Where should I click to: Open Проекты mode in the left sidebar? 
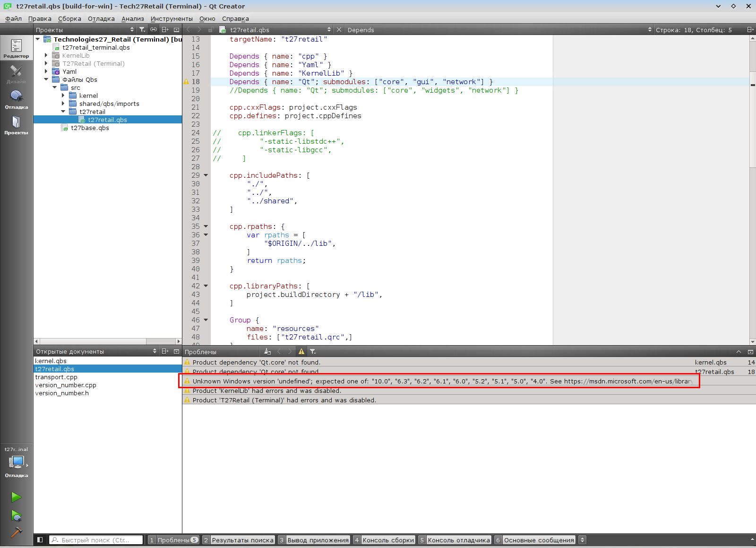pos(17,125)
